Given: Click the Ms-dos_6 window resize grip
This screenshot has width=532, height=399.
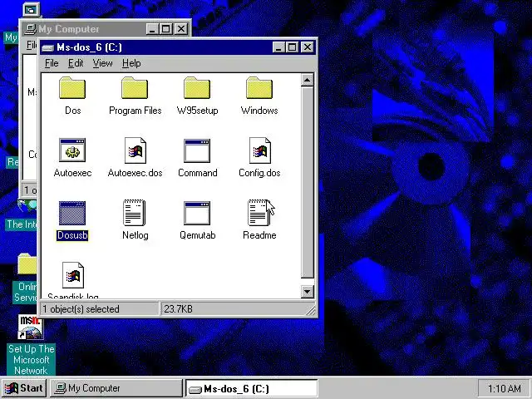Looking at the screenshot, I should [x=310, y=310].
